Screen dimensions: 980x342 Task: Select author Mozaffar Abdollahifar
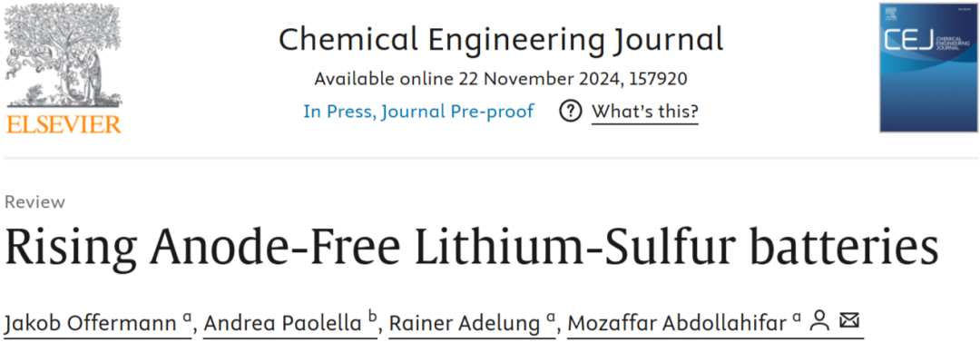(x=677, y=323)
